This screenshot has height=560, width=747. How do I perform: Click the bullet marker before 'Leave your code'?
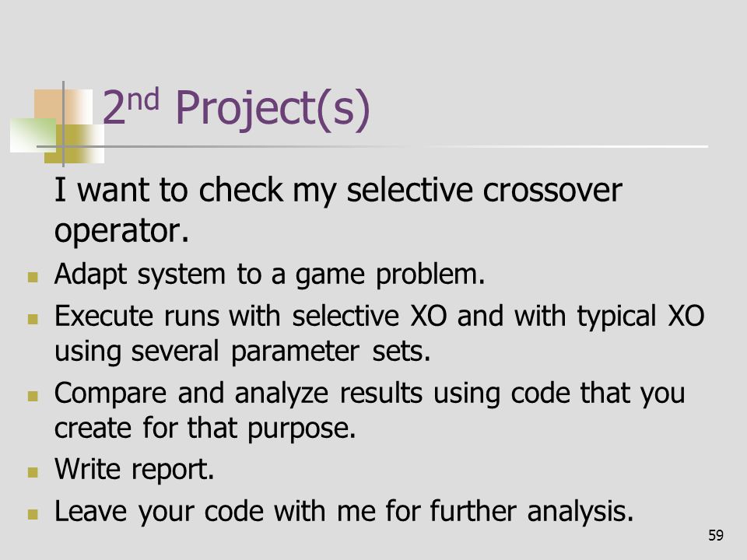(x=33, y=514)
